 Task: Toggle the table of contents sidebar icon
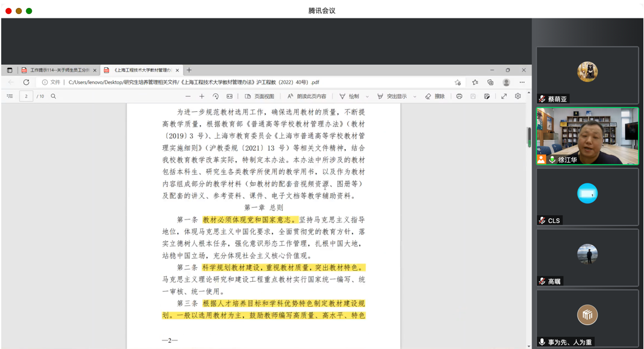[10, 97]
